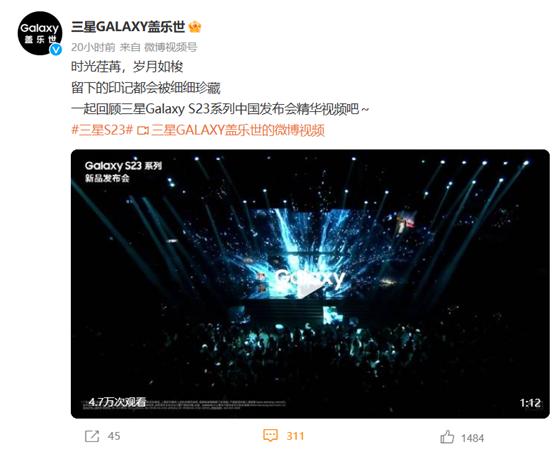Click the share repost icon
Viewport: 554px width, 454px height.
[x=92, y=436]
